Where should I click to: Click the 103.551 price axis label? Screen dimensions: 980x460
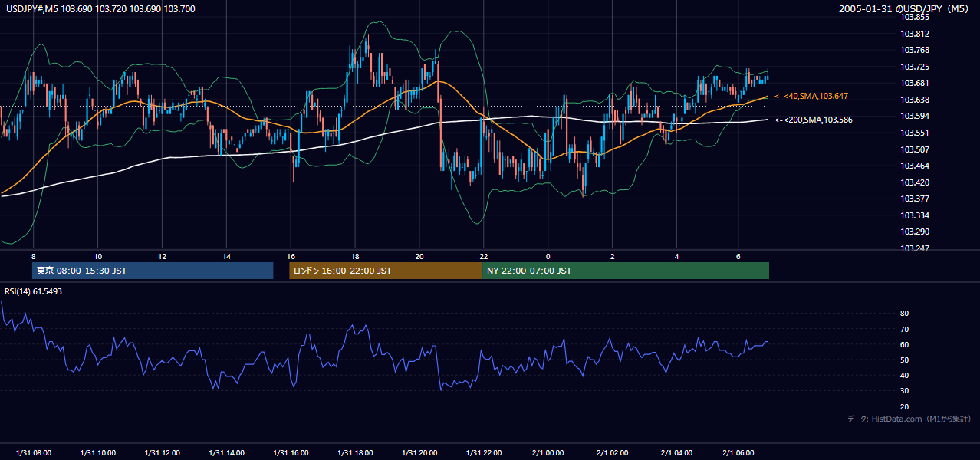[x=914, y=133]
